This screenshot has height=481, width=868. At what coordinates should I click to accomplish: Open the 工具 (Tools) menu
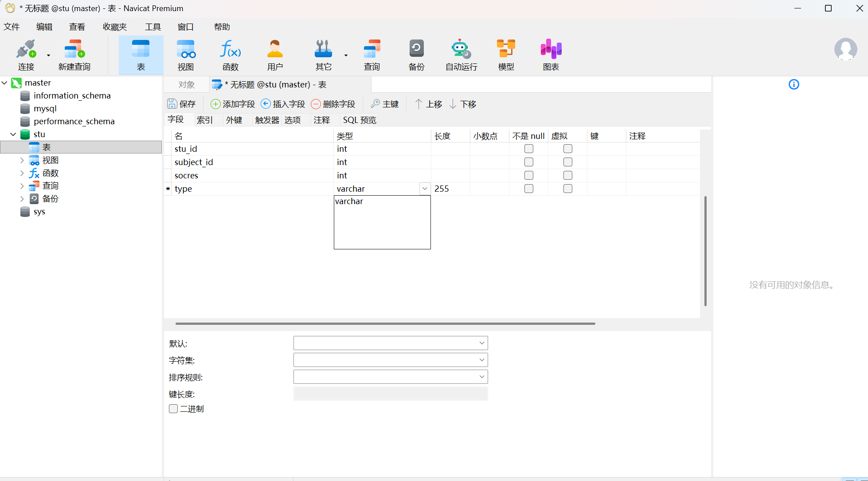(152, 27)
